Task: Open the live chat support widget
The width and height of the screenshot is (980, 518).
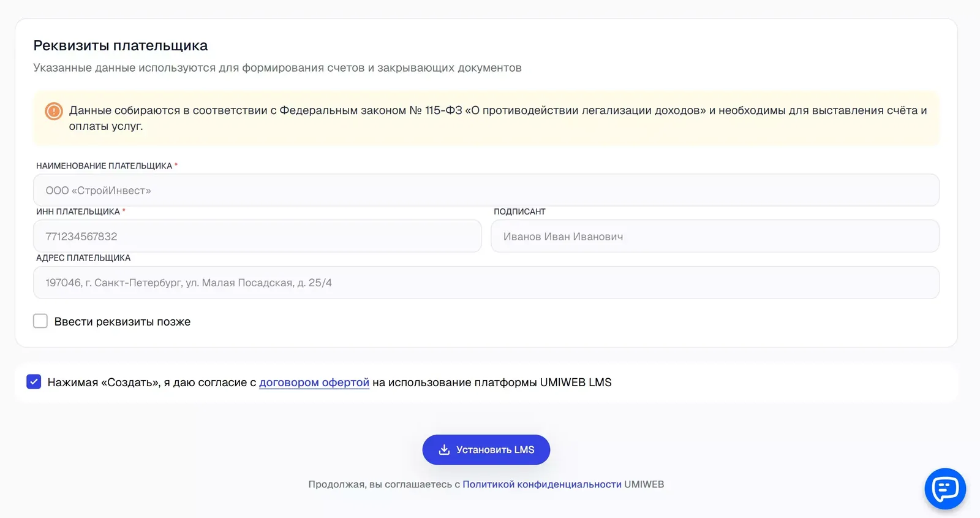Action: 945,489
